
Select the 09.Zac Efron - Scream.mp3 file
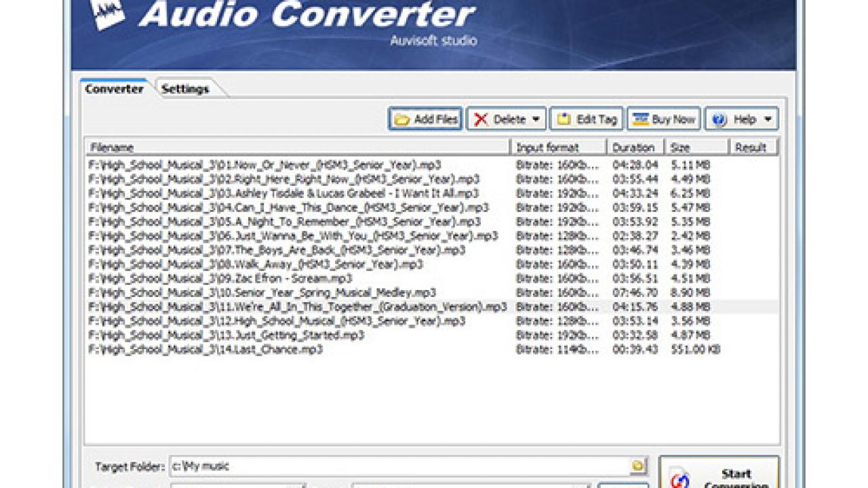click(x=220, y=279)
